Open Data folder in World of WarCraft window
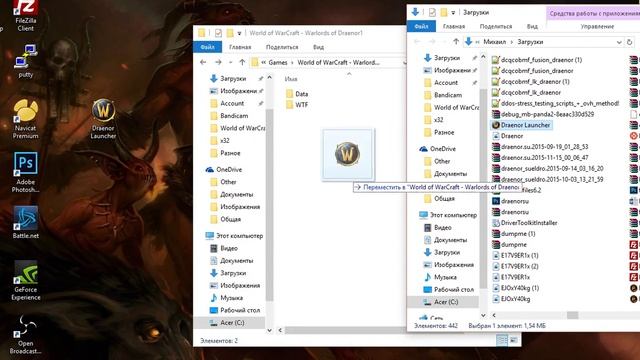 click(297, 93)
